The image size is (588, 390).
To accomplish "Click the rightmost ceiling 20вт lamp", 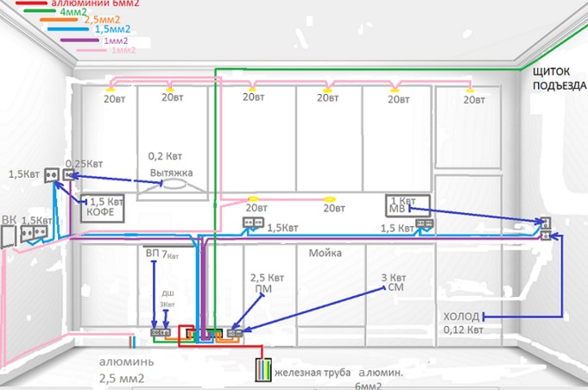I will (470, 90).
